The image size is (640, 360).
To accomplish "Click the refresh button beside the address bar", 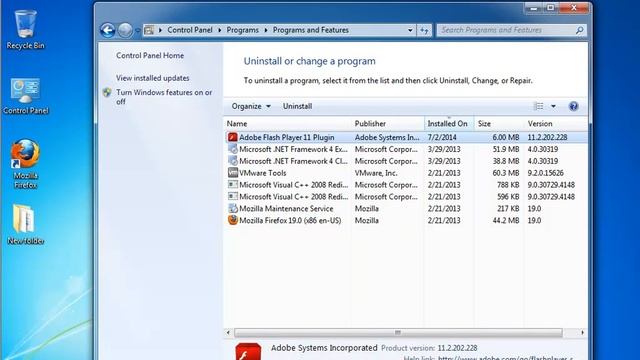I will coord(424,30).
